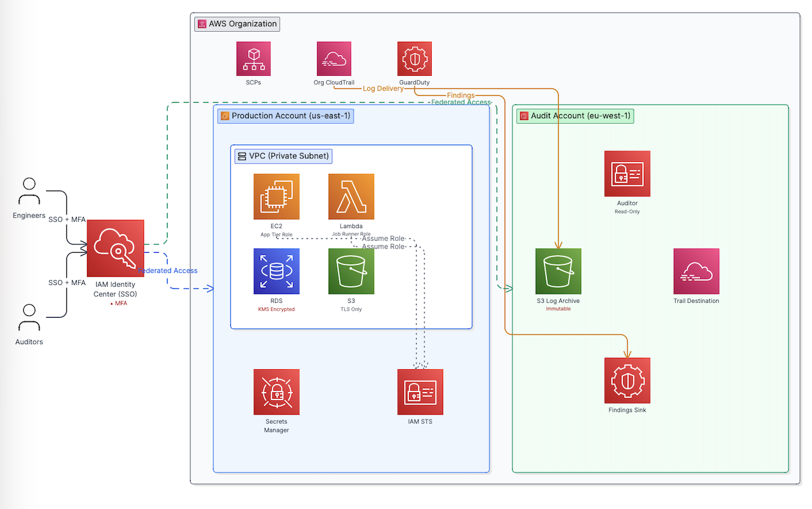Click the Engineers SSO + MFA label
The width and height of the screenshot is (812, 509).
pos(67,220)
